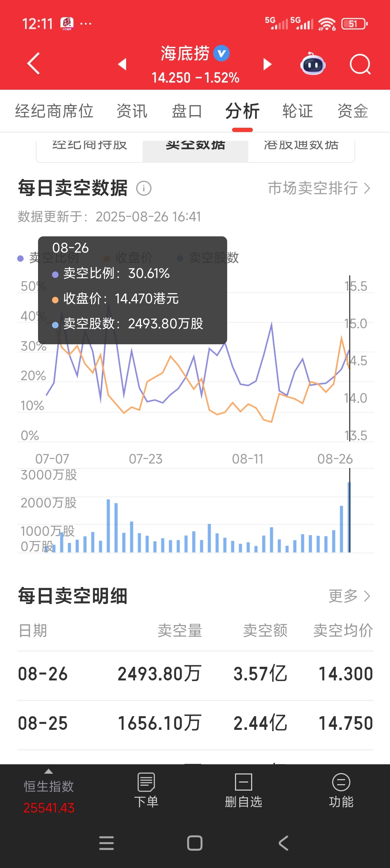This screenshot has height=868, width=390.
Task: Tap 删自选 remove-from-watchlist button
Action: [x=243, y=790]
